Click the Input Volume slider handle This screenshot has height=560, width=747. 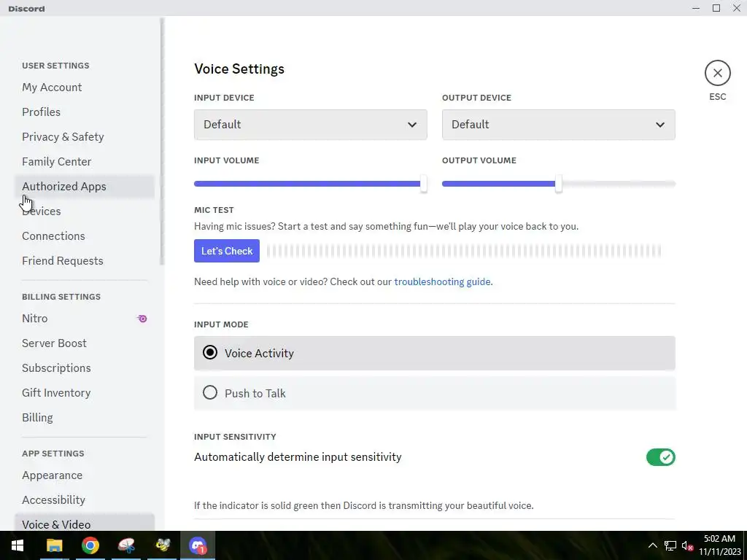(424, 184)
